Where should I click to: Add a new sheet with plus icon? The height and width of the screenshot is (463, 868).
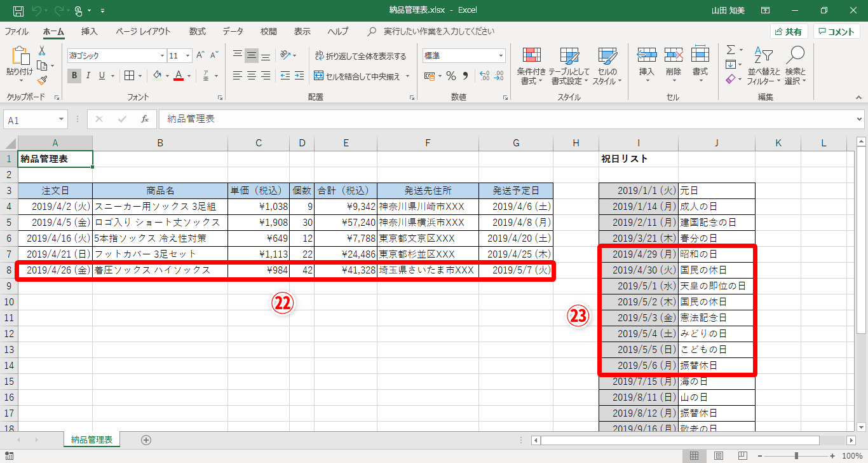pyautogui.click(x=146, y=439)
